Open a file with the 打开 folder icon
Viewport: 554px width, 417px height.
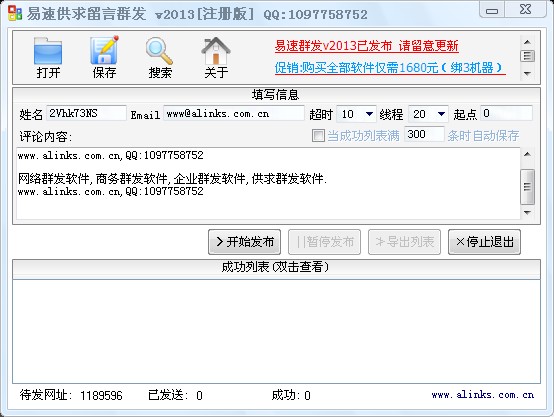pyautogui.click(x=48, y=58)
